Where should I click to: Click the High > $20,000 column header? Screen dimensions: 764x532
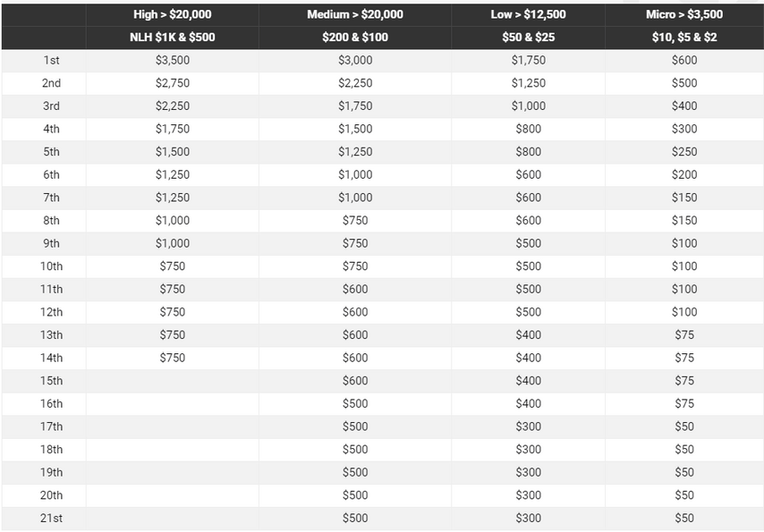pos(173,14)
